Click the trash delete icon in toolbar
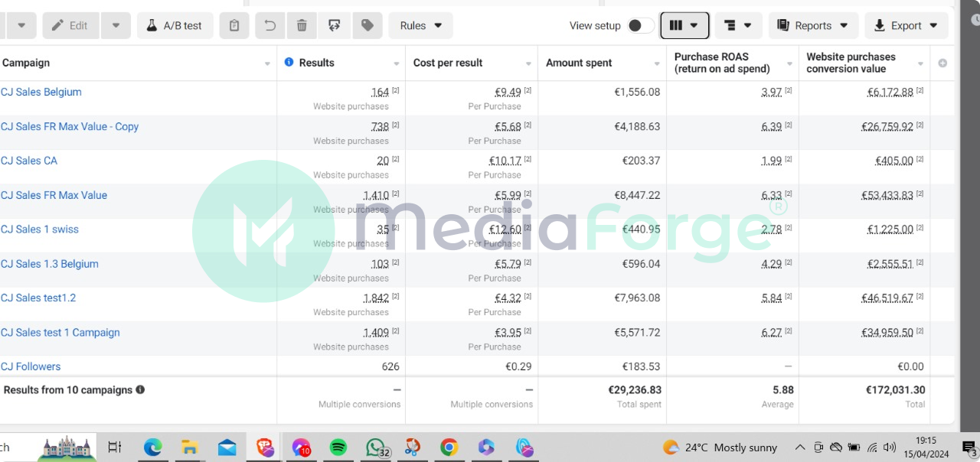 (302, 25)
